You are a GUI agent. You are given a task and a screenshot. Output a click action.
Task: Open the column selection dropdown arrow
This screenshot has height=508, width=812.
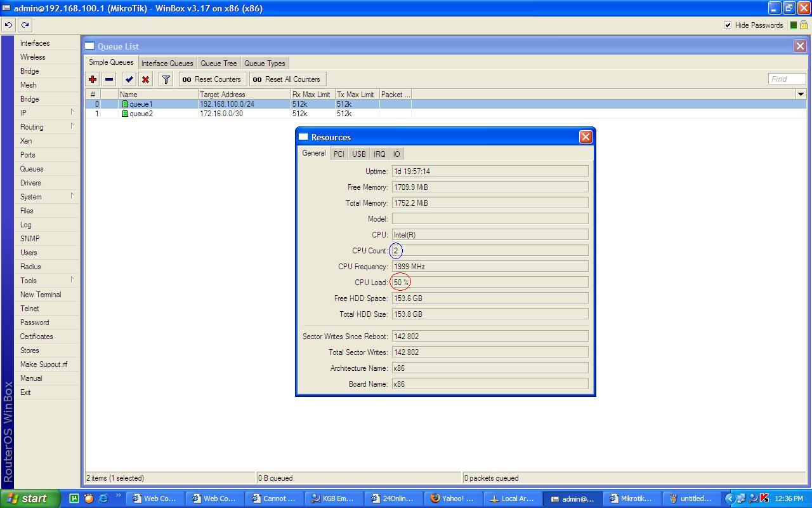[x=801, y=94]
